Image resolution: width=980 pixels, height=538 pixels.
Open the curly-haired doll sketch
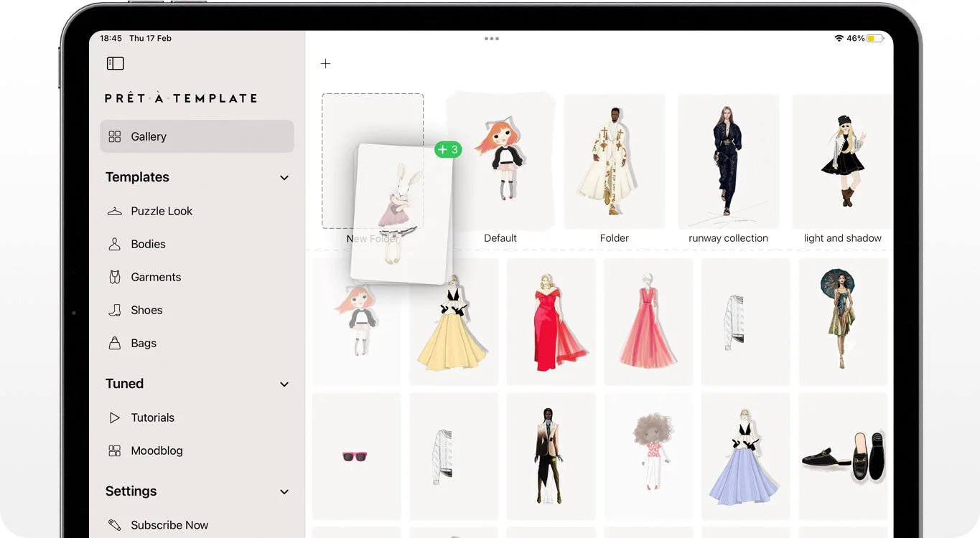(648, 456)
